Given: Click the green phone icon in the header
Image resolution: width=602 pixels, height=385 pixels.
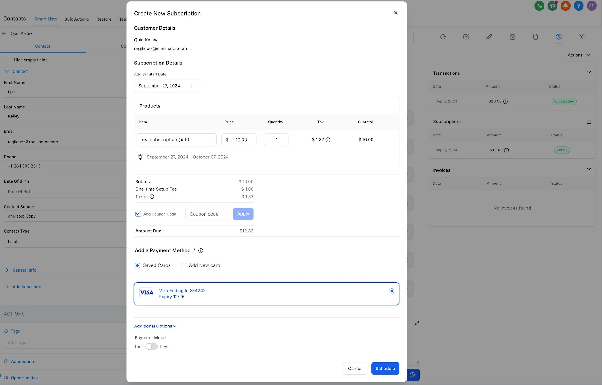Looking at the screenshot, I should (x=539, y=6).
